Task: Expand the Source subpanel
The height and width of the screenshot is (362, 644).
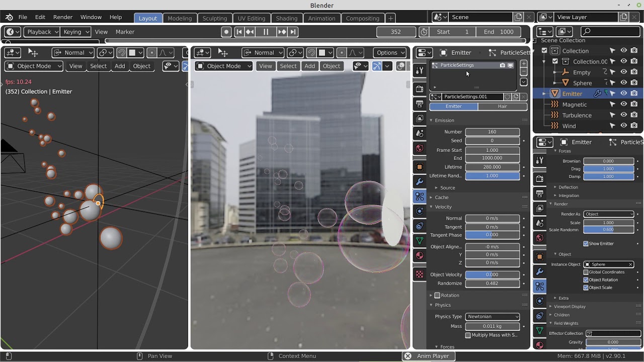Action: pos(447,188)
